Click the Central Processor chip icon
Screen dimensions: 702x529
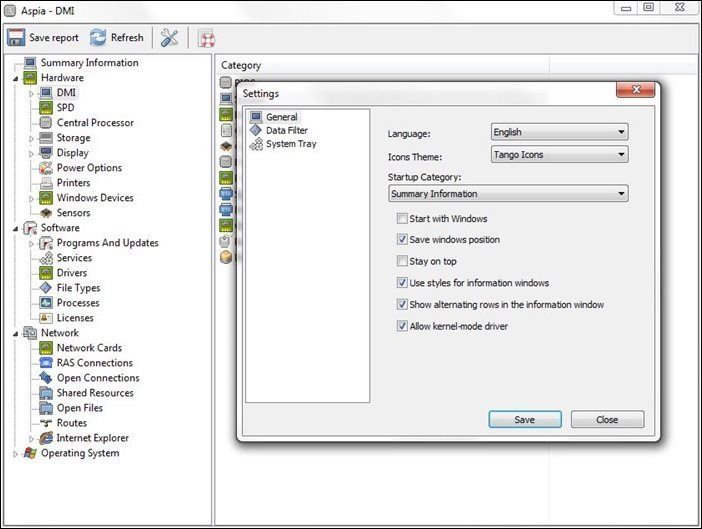46,123
